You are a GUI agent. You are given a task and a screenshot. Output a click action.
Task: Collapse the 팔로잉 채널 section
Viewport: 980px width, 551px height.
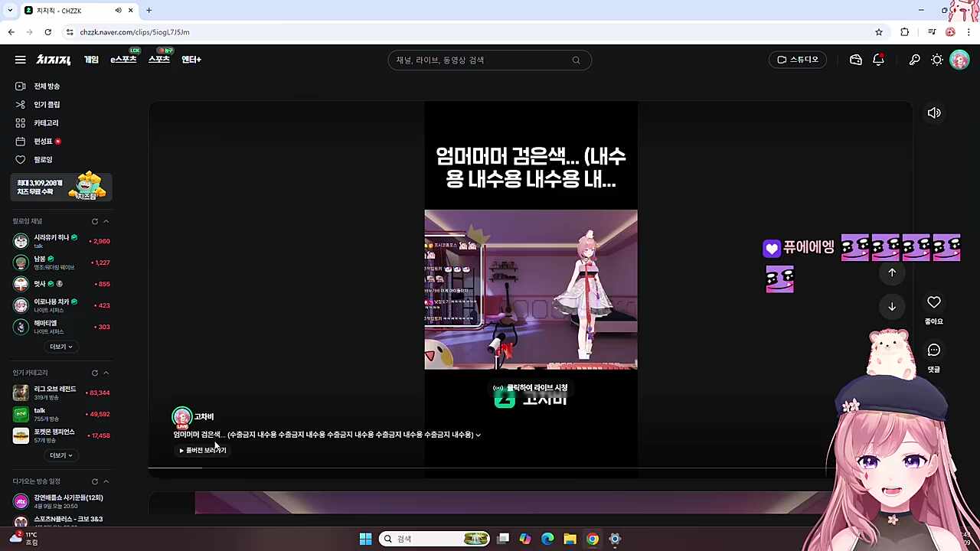pos(106,221)
